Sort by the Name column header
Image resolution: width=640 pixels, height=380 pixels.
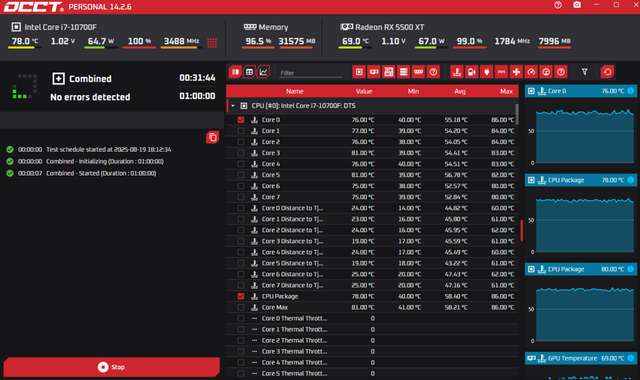pos(294,91)
